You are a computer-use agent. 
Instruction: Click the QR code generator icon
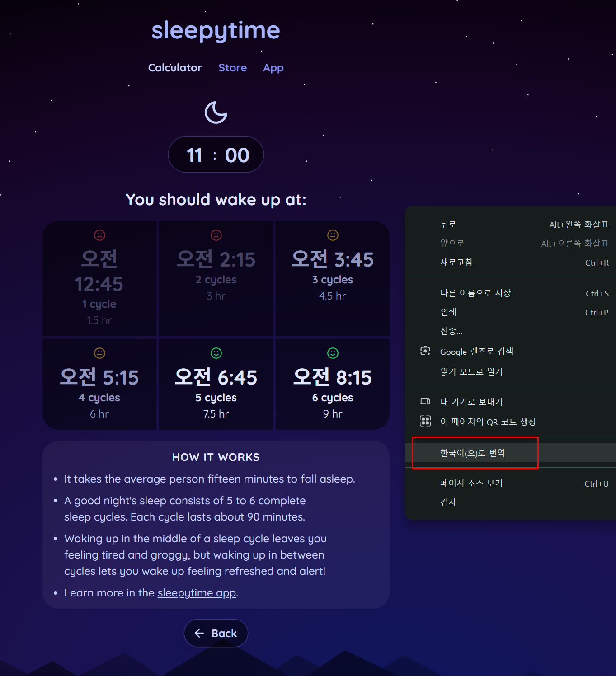pyautogui.click(x=425, y=421)
